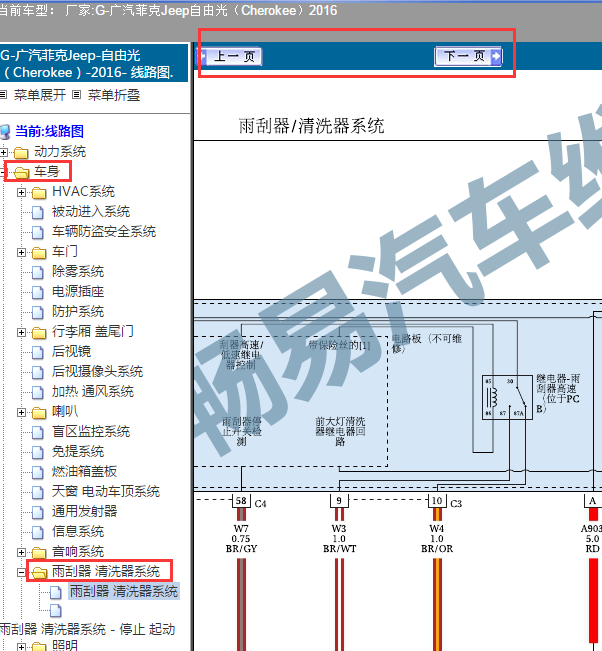Expand the 车门 folder node
The width and height of the screenshot is (602, 651).
pyautogui.click(x=22, y=252)
